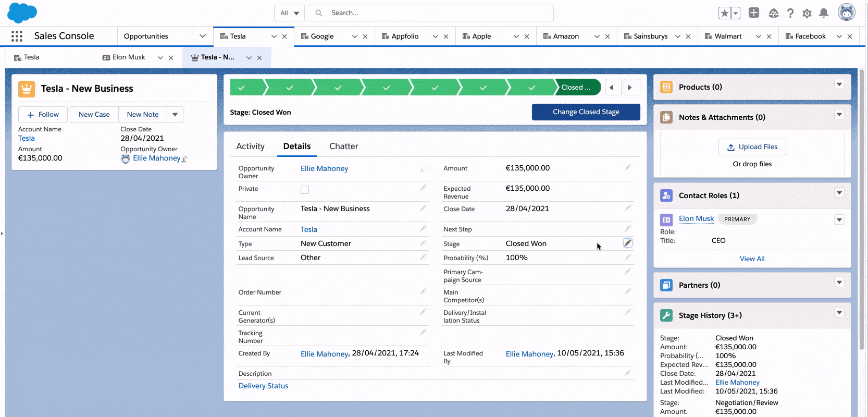This screenshot has width=868, height=417.
Task: Switch to the Amazon workspace tab
Action: [x=566, y=36]
